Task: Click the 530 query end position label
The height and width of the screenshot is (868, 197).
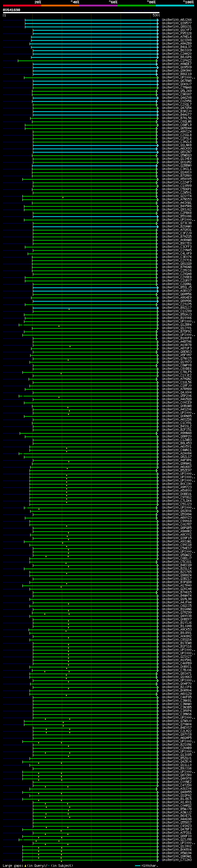Action: (155, 15)
